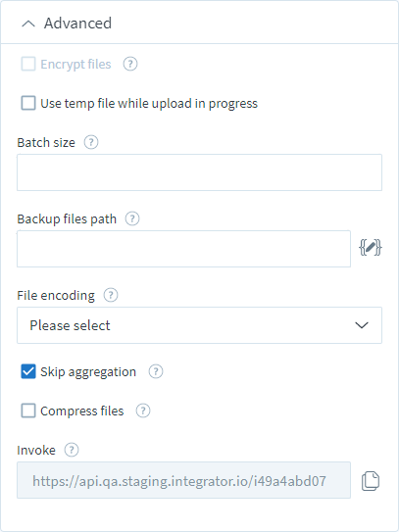Open handlebars editor for Backup files path
Image resolution: width=399 pixels, height=532 pixels.
click(x=371, y=247)
